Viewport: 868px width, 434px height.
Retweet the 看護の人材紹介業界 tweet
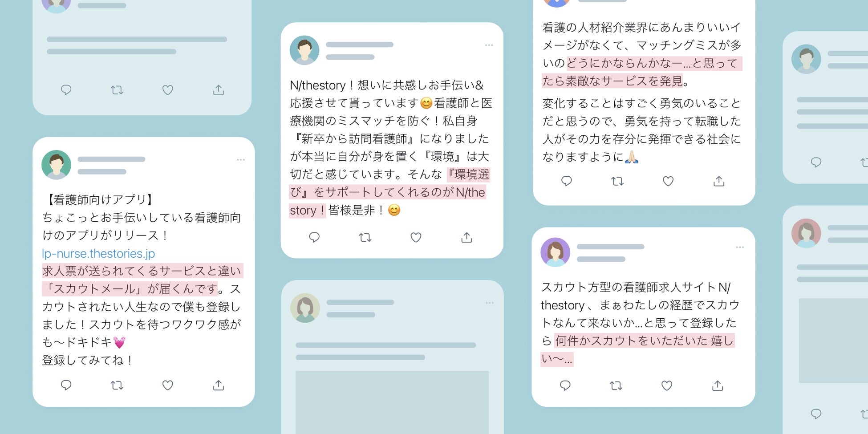617,181
